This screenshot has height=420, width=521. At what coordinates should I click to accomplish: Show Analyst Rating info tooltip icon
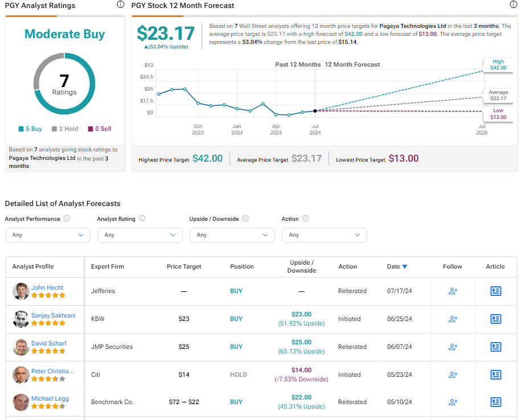pyautogui.click(x=142, y=219)
